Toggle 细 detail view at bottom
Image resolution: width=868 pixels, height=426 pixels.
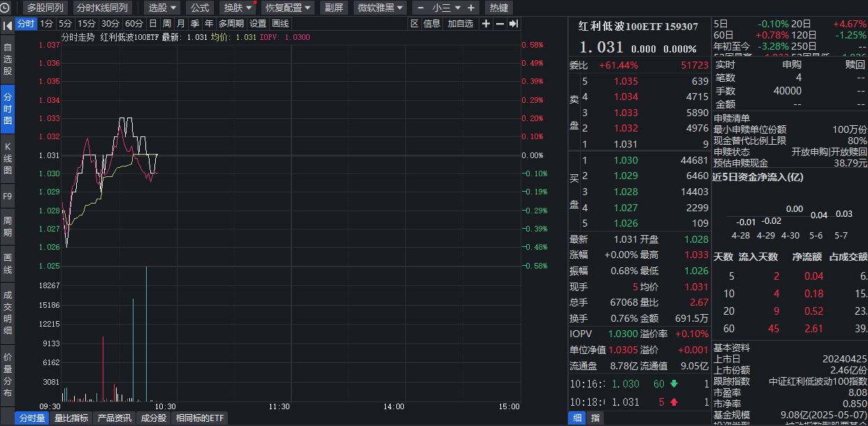point(577,418)
